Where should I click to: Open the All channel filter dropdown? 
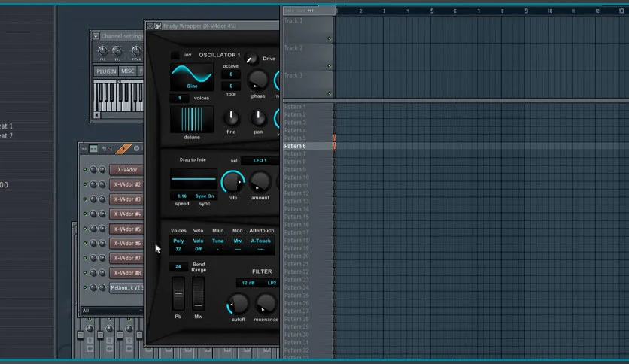point(111,311)
